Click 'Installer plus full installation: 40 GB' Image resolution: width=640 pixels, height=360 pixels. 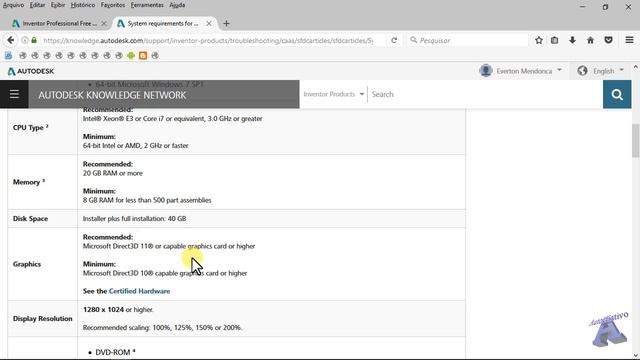(134, 219)
